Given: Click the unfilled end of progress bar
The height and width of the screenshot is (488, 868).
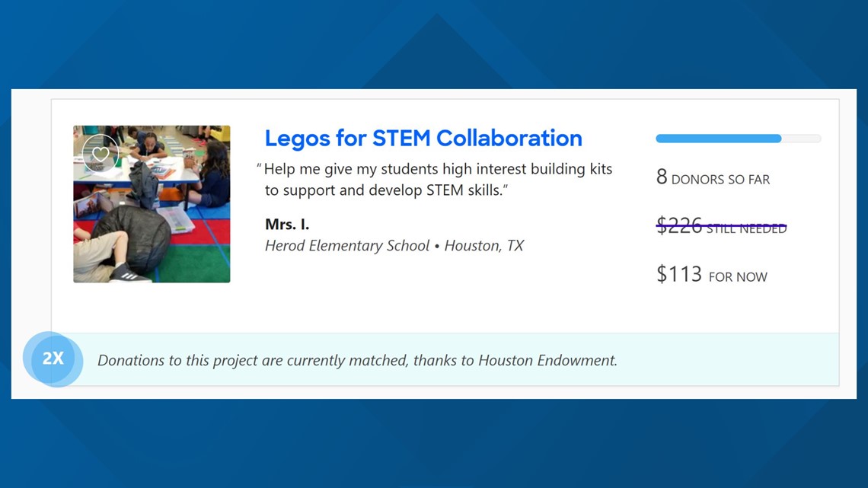Looking at the screenshot, I should tap(801, 139).
